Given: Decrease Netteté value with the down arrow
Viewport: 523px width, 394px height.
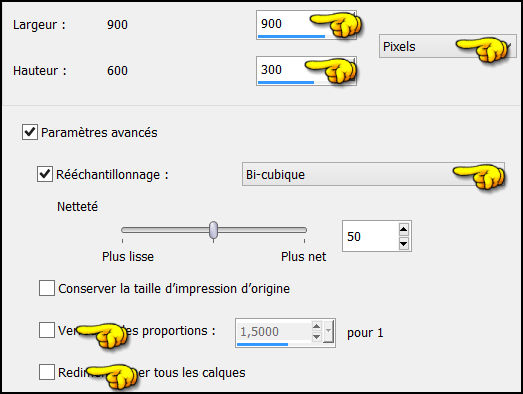Looking at the screenshot, I should (404, 244).
